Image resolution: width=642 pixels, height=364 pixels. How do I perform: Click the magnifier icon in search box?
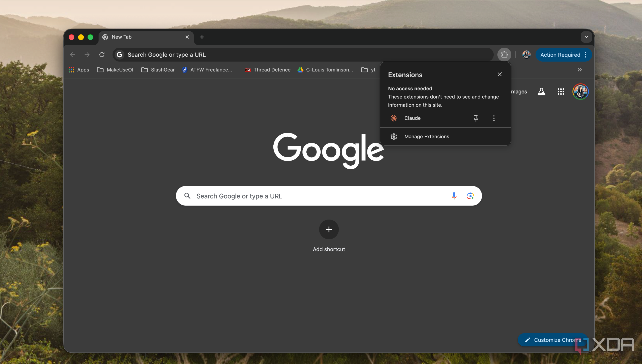(187, 196)
